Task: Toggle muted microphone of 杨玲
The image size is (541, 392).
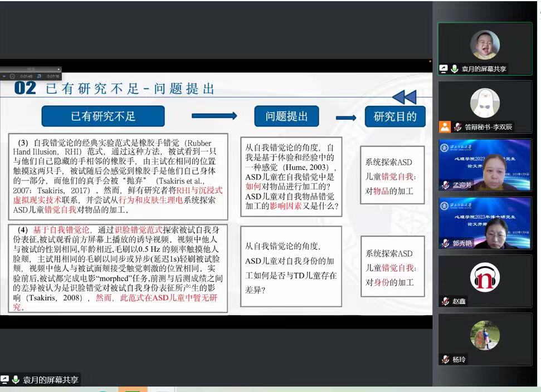Action: pos(445,359)
